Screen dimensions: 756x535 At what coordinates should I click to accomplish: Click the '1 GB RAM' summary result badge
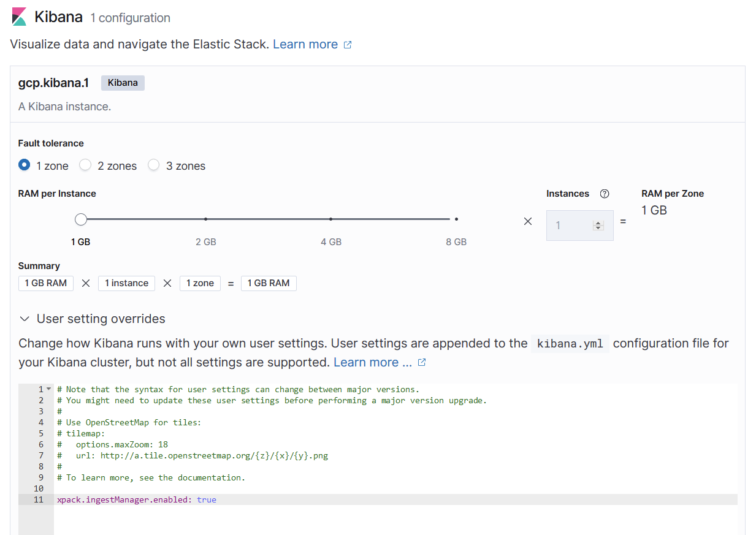pyautogui.click(x=269, y=283)
